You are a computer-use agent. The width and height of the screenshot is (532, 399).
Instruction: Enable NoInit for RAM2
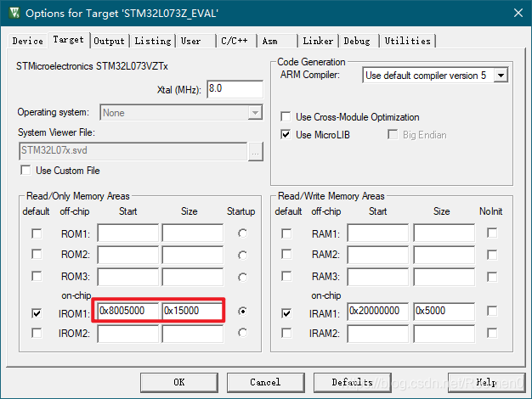pyautogui.click(x=492, y=255)
